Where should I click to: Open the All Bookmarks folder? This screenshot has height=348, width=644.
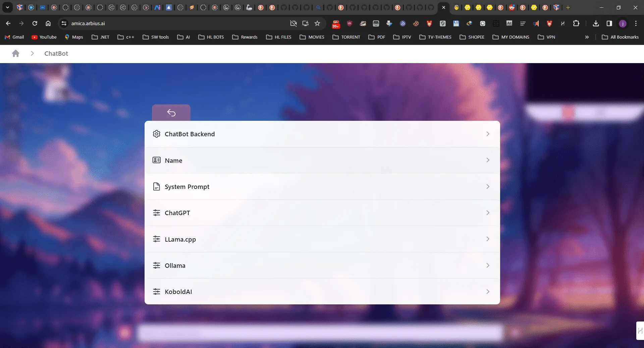click(620, 37)
